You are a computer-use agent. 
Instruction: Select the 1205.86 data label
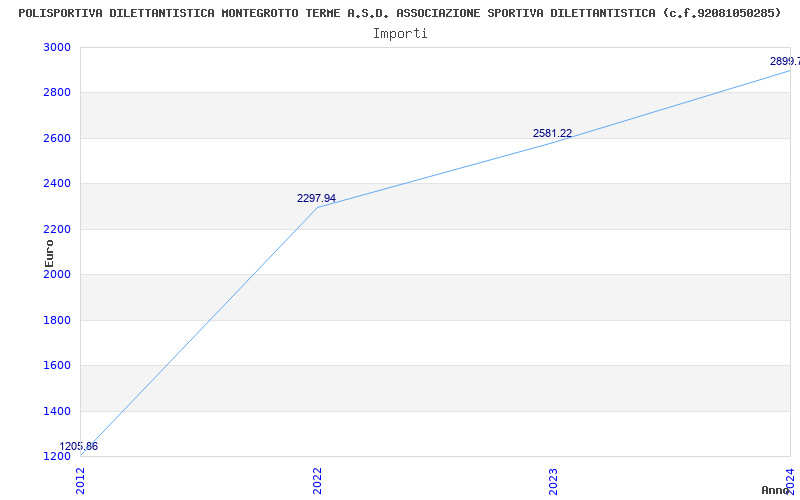tap(79, 446)
